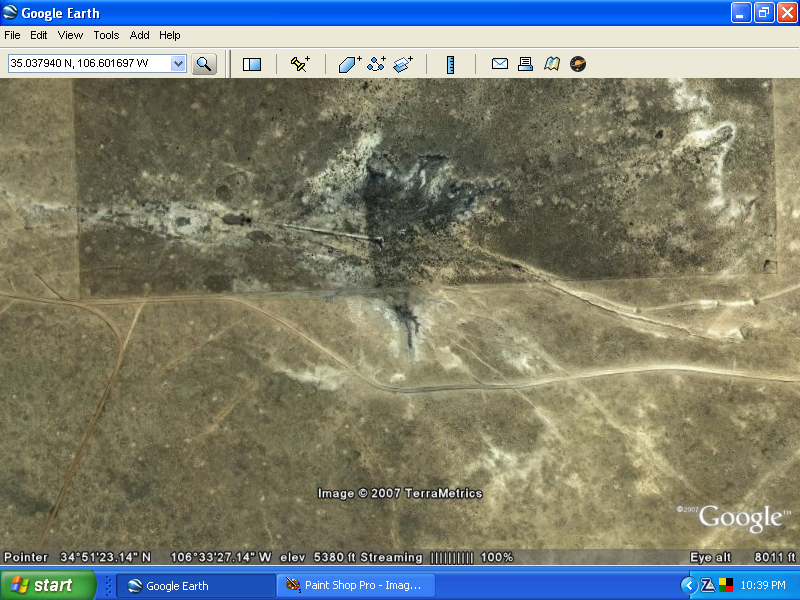This screenshot has width=800, height=600.
Task: Add an image overlay icon
Action: (403, 64)
